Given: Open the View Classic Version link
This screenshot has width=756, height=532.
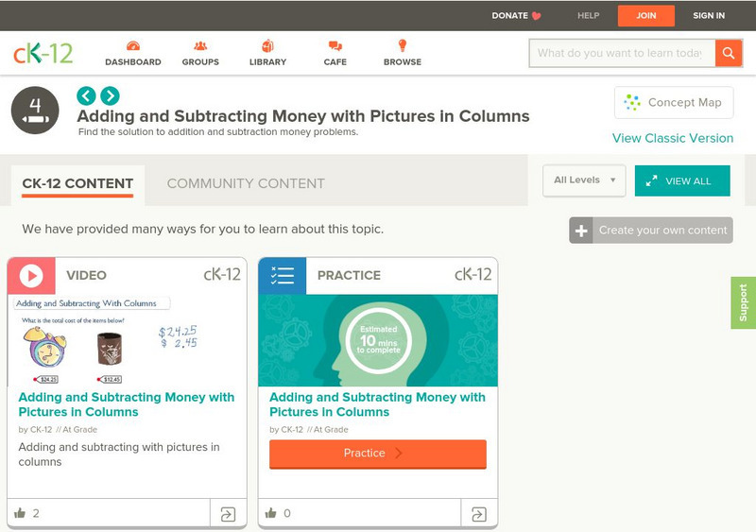Looking at the screenshot, I should [672, 138].
